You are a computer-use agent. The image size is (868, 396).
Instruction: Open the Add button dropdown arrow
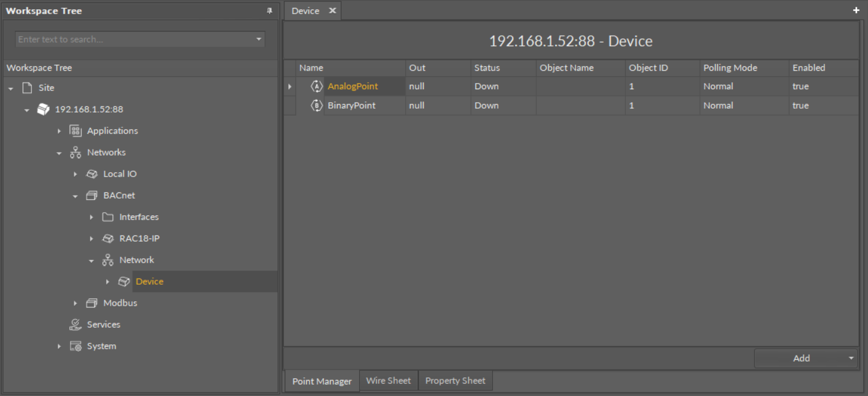(x=852, y=358)
